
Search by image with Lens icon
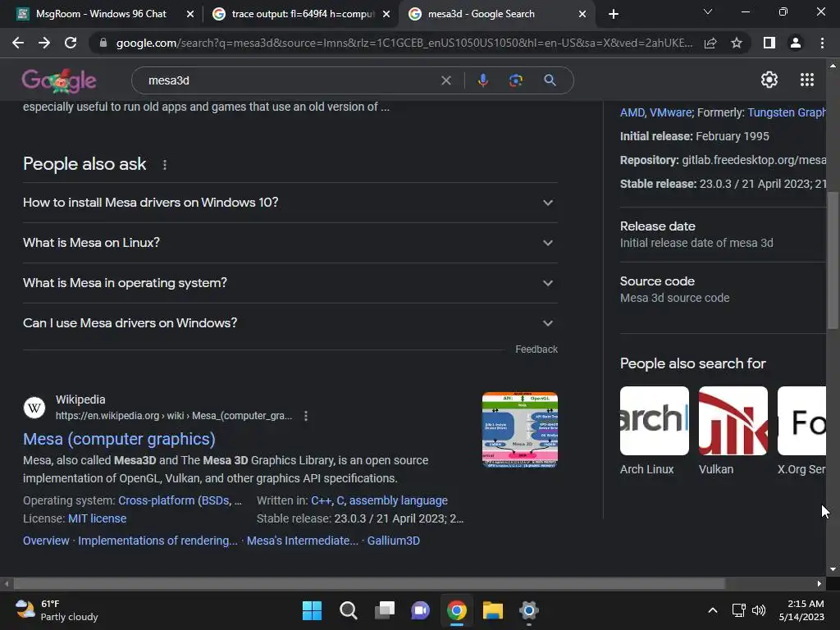click(516, 80)
